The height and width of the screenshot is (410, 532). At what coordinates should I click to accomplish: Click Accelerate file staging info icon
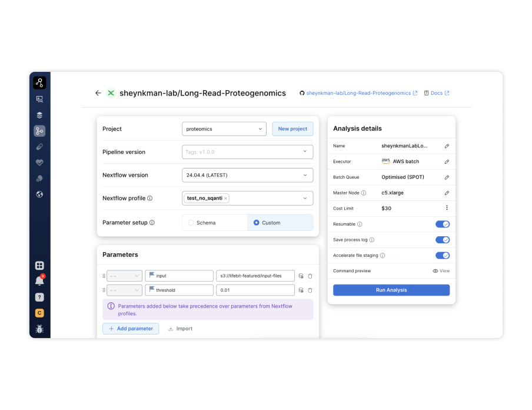click(x=383, y=256)
